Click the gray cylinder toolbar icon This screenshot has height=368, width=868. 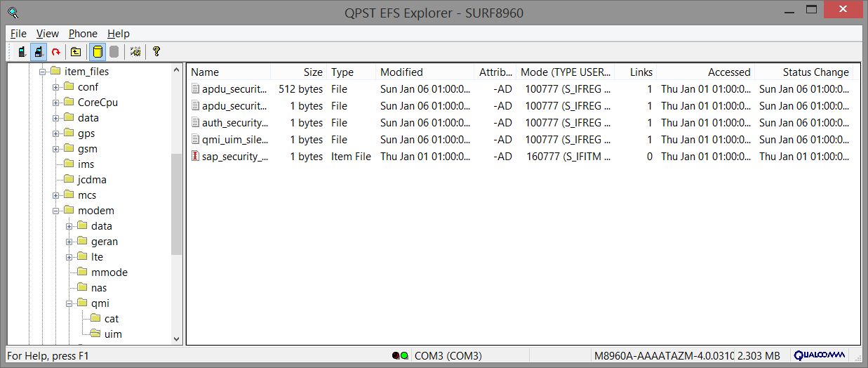click(x=114, y=51)
